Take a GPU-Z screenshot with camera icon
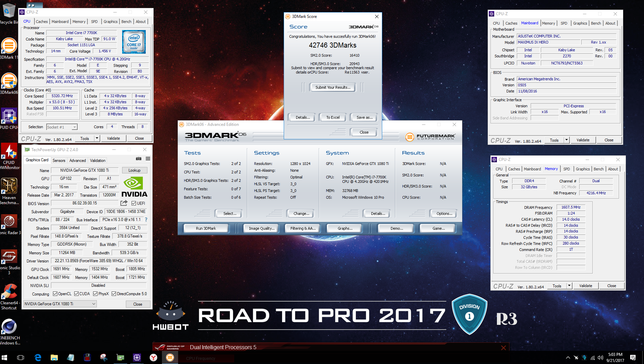Viewport: 644px width, 364px height. (139, 159)
